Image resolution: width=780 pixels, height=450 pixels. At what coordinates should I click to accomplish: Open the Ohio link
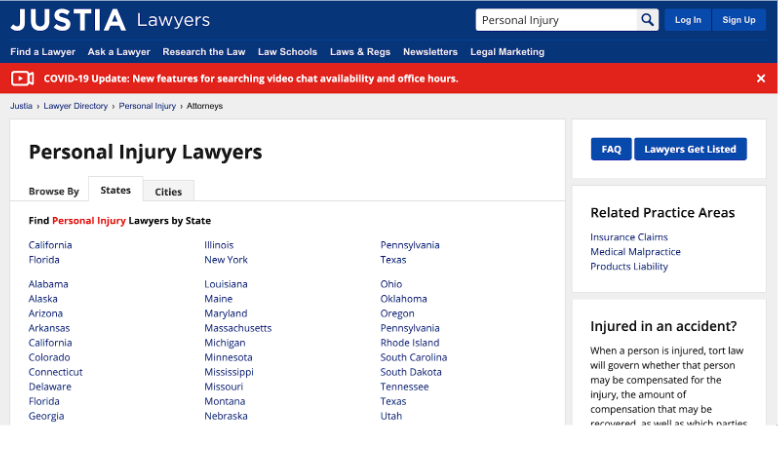coord(391,284)
